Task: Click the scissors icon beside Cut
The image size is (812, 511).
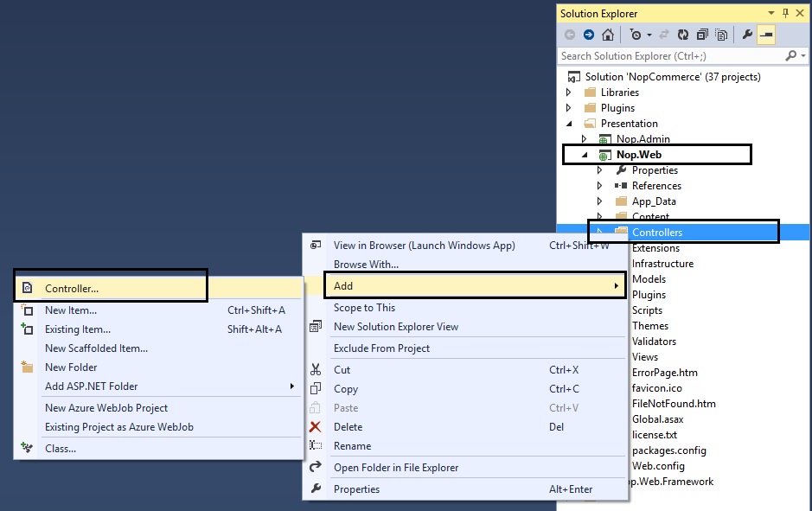Action: 316,370
